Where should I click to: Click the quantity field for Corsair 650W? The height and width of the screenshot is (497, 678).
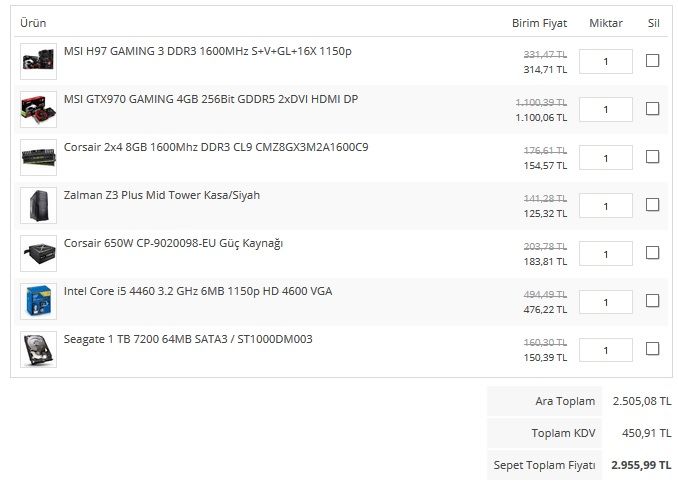(x=606, y=254)
